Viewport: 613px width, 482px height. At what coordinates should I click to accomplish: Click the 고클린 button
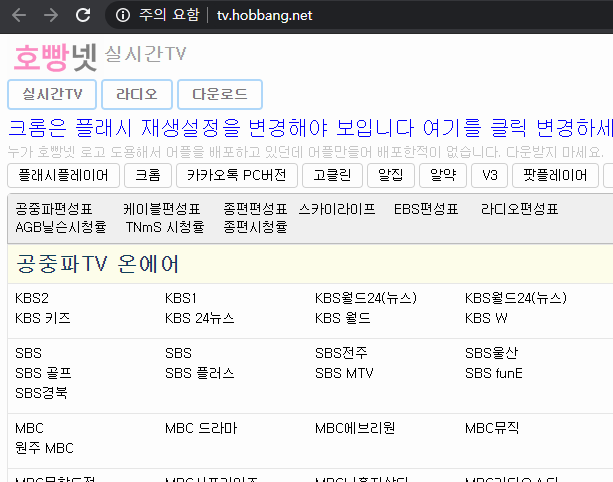332,176
